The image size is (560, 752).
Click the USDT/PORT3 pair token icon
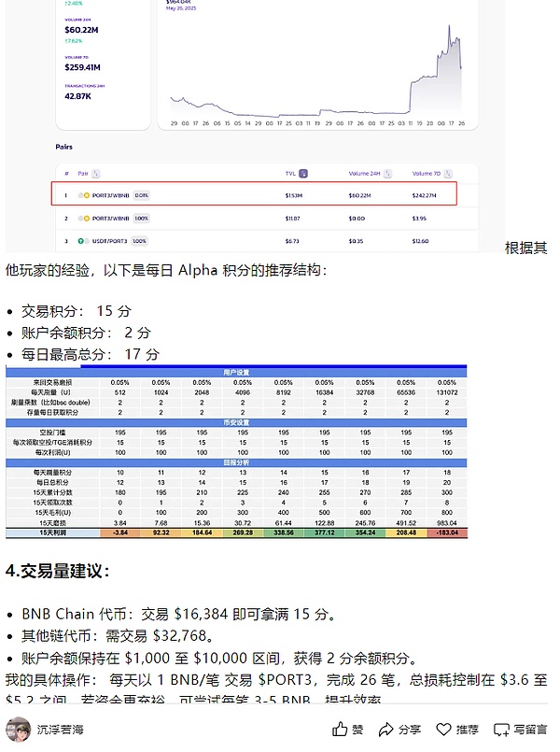(x=83, y=241)
